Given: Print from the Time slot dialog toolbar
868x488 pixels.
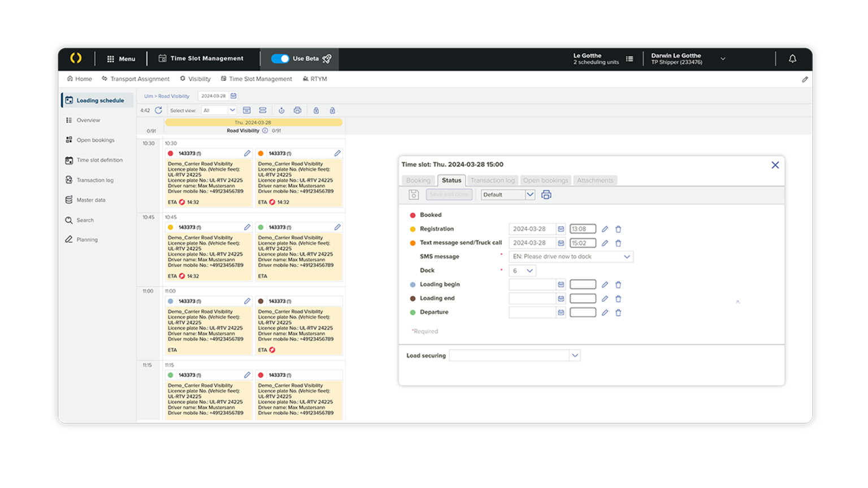Looking at the screenshot, I should pos(546,194).
